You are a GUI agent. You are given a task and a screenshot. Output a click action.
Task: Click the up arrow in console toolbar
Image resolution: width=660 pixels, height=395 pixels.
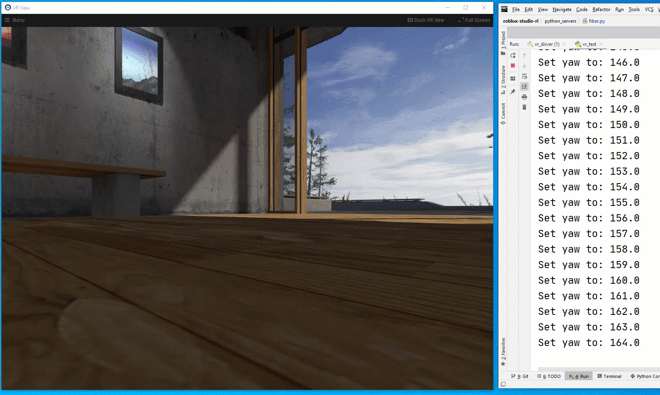tap(524, 55)
